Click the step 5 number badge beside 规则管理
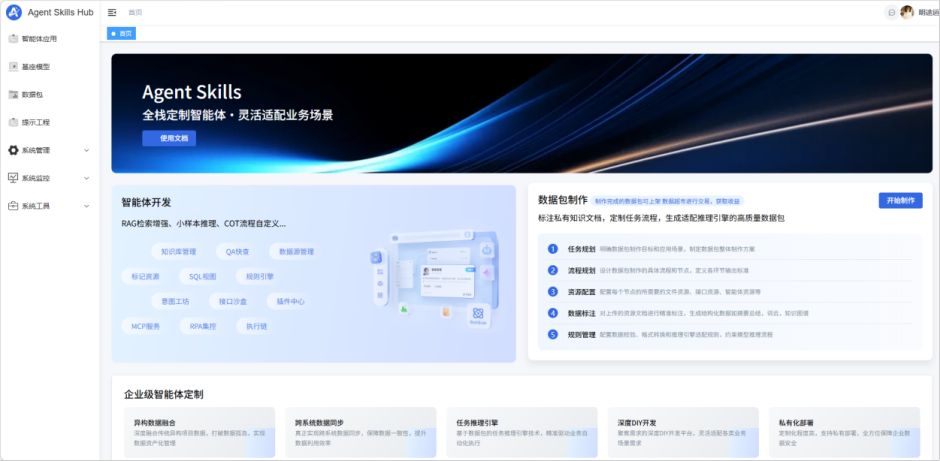 [x=553, y=335]
